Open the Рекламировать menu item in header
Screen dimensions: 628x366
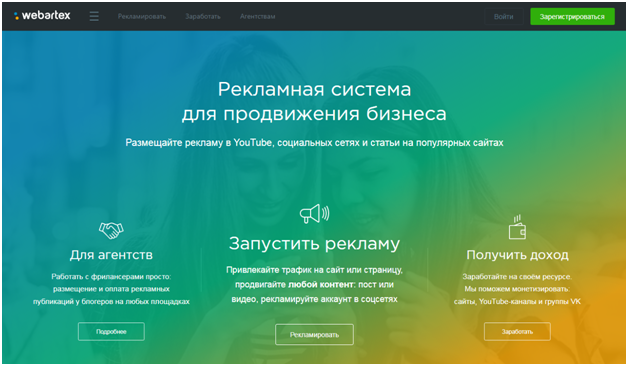(142, 16)
